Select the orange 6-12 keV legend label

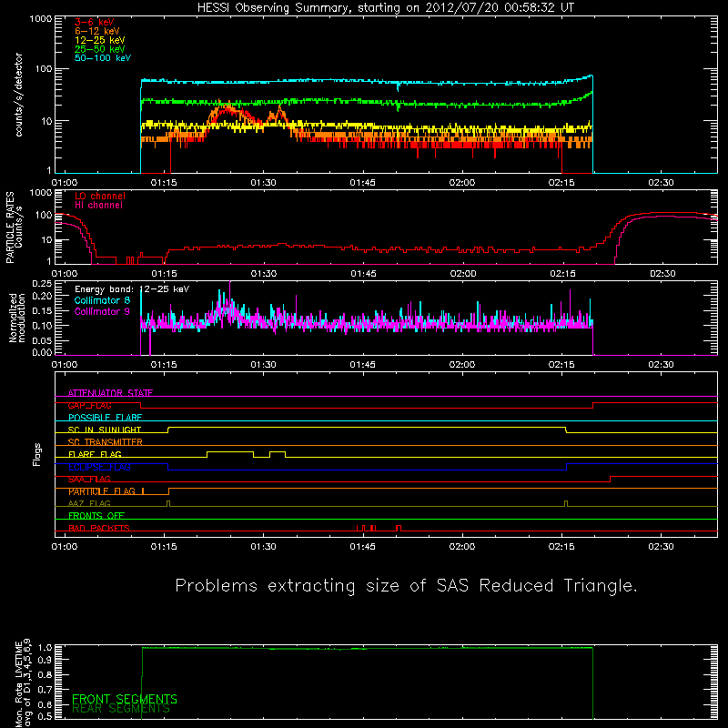(x=97, y=31)
